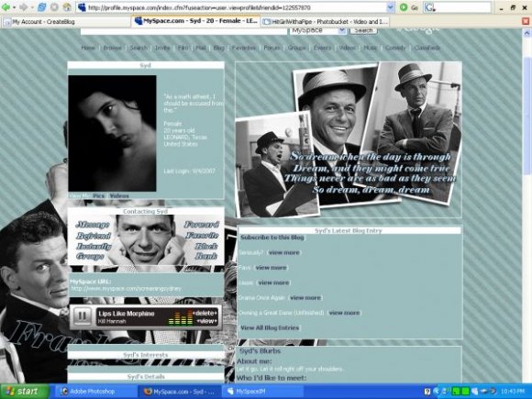Expand the MySpace search scope dropdown
The image size is (532, 399).
(342, 30)
